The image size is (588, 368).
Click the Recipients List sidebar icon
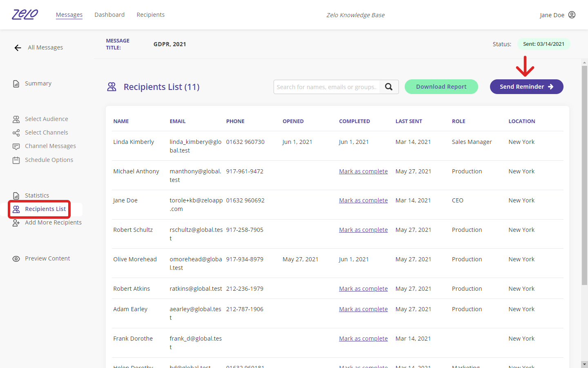pos(16,209)
